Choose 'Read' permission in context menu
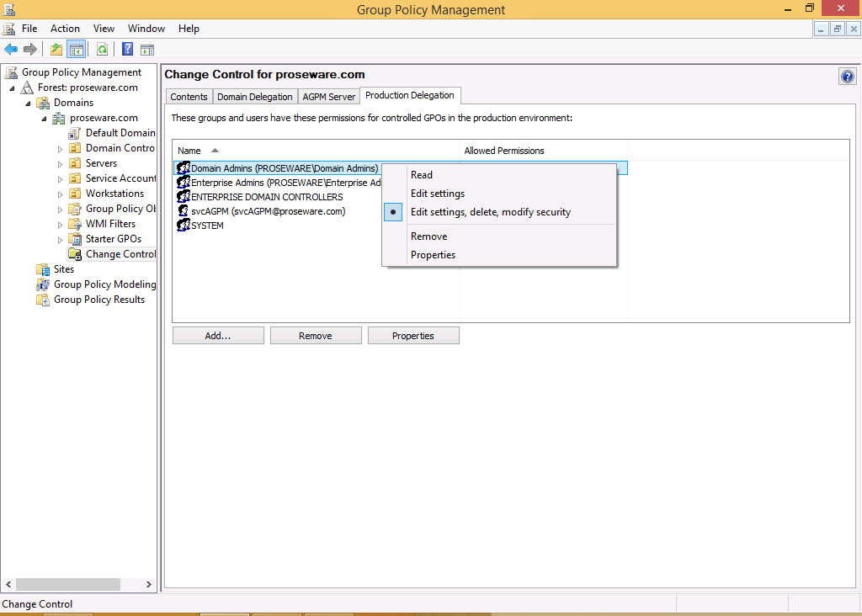This screenshot has height=616, width=862. pyautogui.click(x=421, y=175)
